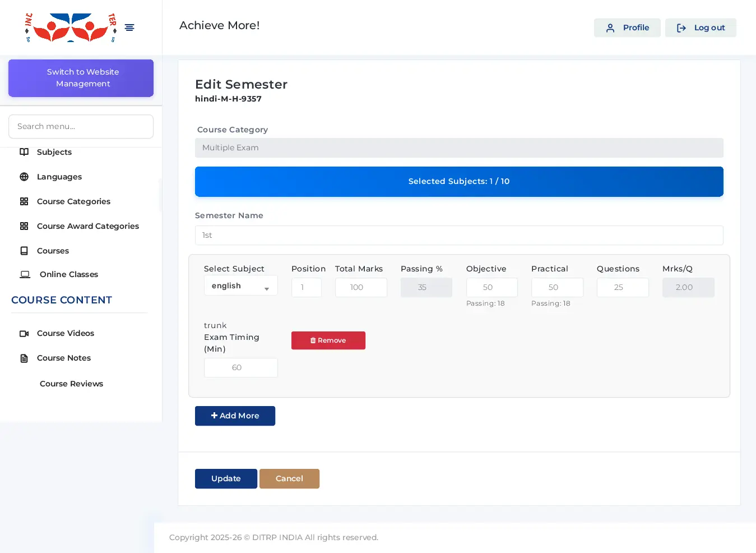This screenshot has height=553, width=756.
Task: Click the Exam Timing minutes field
Action: 240,367
